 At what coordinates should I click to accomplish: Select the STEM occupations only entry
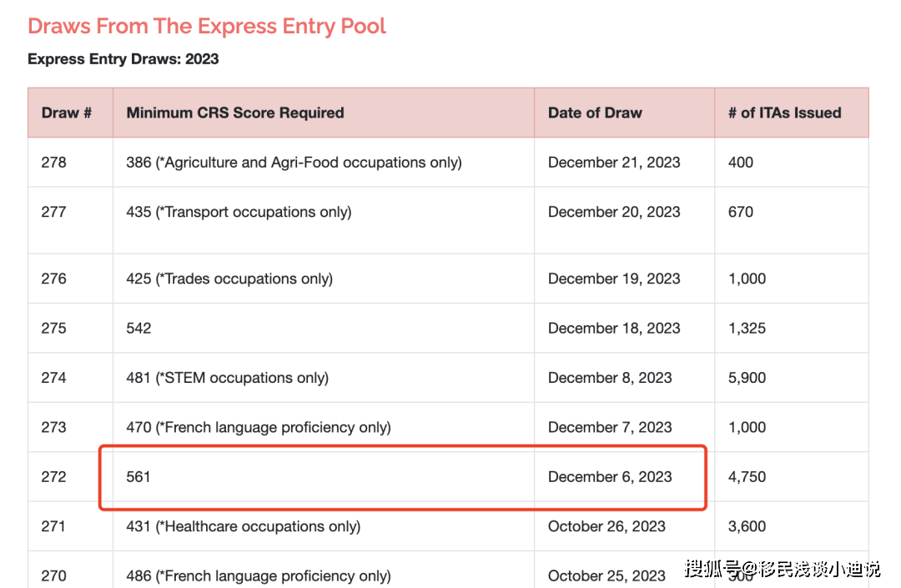click(x=228, y=378)
